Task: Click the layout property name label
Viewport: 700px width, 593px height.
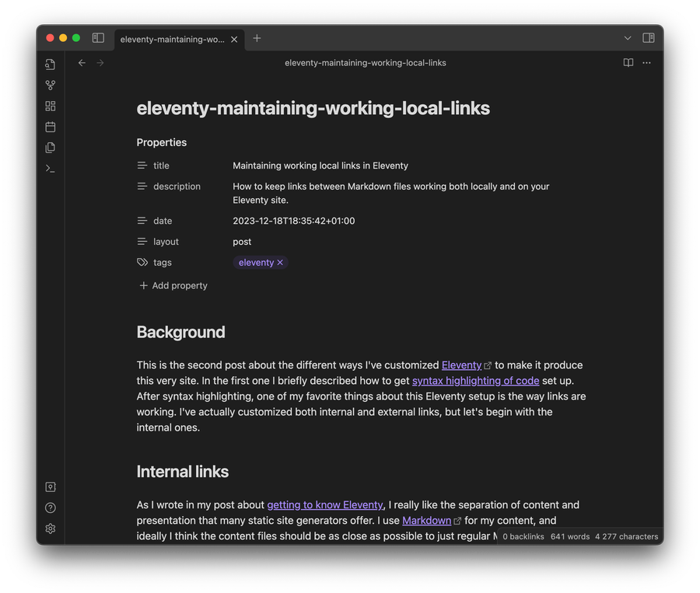Action: [x=166, y=242]
